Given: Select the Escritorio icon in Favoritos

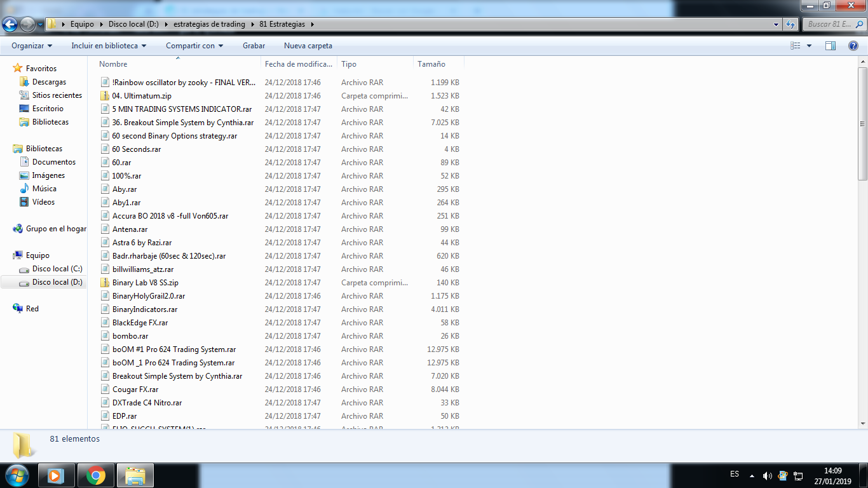Looking at the screenshot, I should point(24,109).
